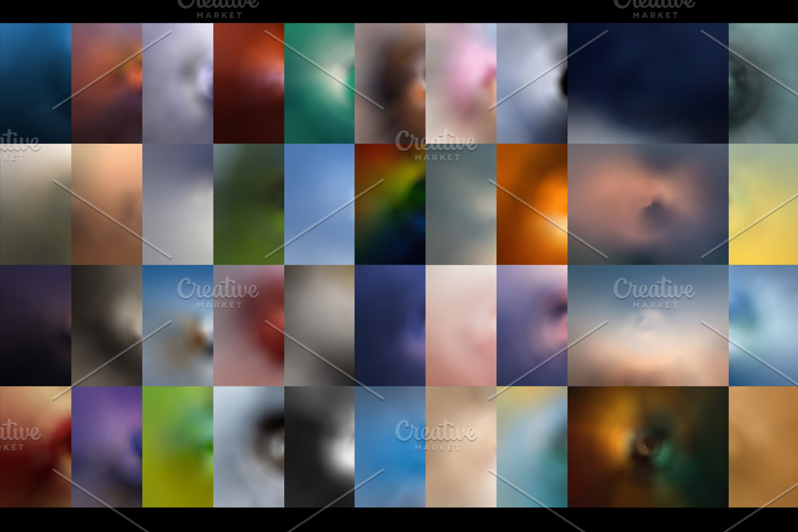Open the plain grey thumbnail in second row
This screenshot has width=798, height=532.
(x=178, y=204)
